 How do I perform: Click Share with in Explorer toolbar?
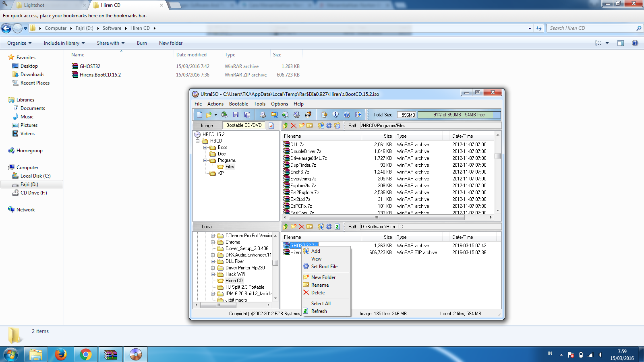(111, 43)
